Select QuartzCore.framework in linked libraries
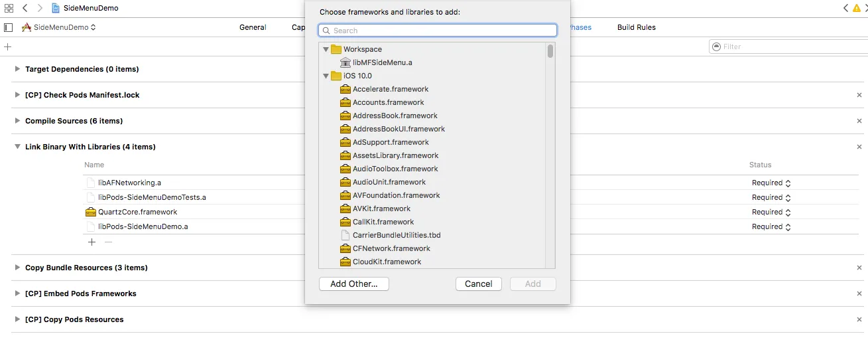Viewport: 868px width, 340px height. [x=137, y=212]
